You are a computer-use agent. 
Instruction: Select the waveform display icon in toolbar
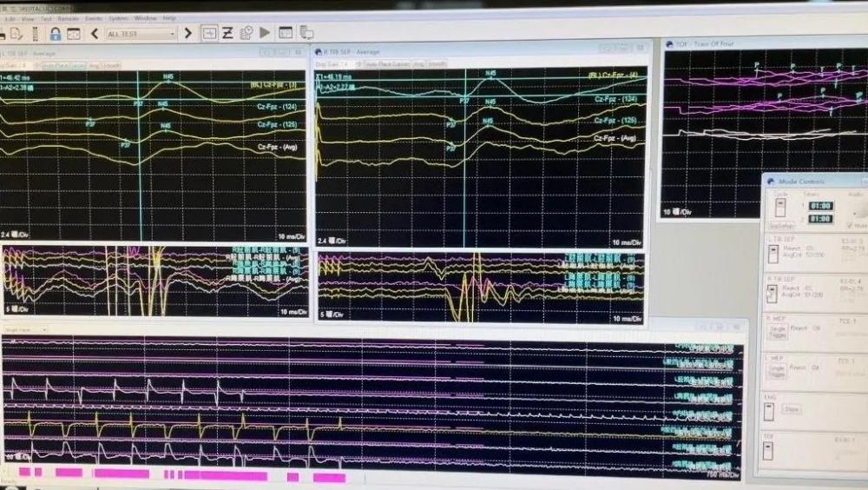click(209, 33)
